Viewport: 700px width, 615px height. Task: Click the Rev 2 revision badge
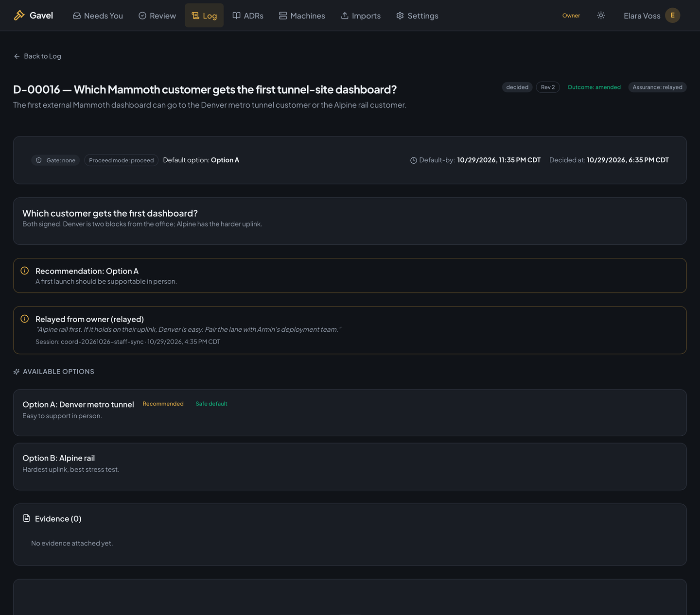tap(548, 87)
